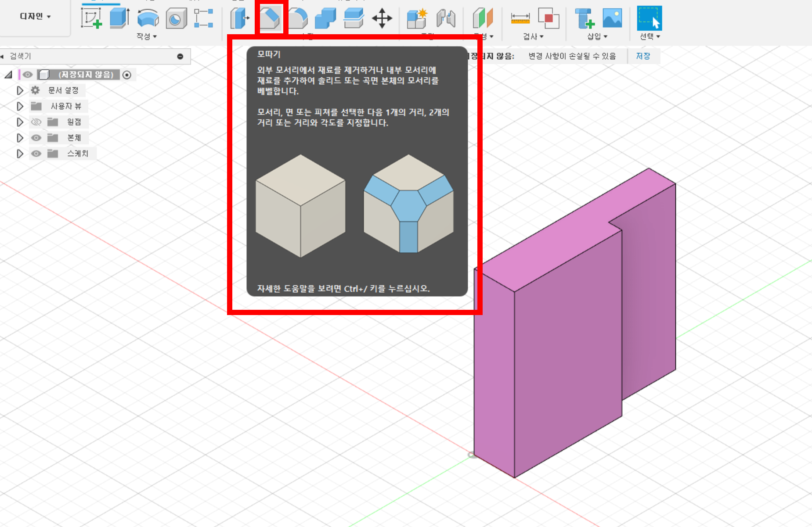Open the 검사 dropdown menu
Screen dimensions: 812x527
pos(533,36)
